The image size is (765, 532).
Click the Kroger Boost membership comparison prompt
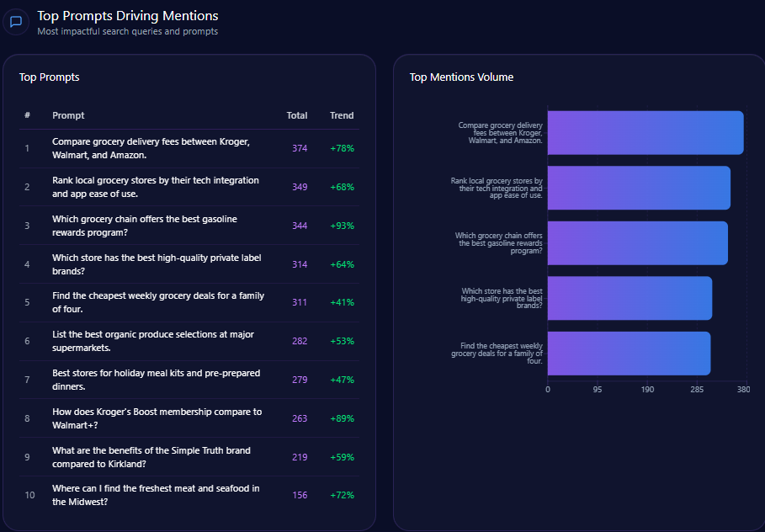(157, 418)
